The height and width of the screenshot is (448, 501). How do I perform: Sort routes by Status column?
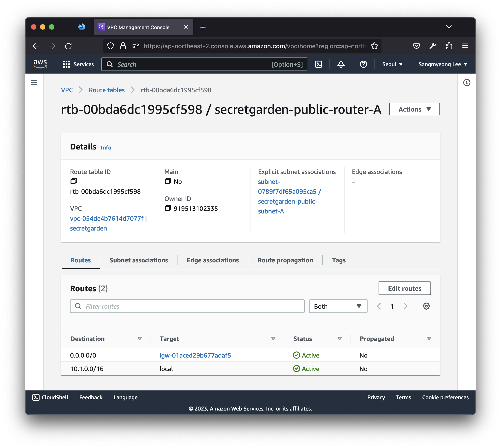pos(339,339)
